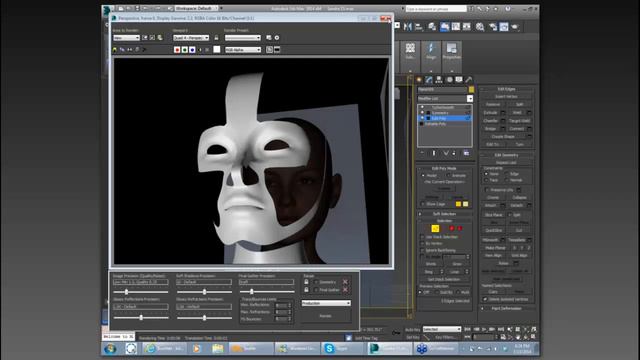Switch to the Modify command panel tab
640x360 pixels.
point(429,80)
